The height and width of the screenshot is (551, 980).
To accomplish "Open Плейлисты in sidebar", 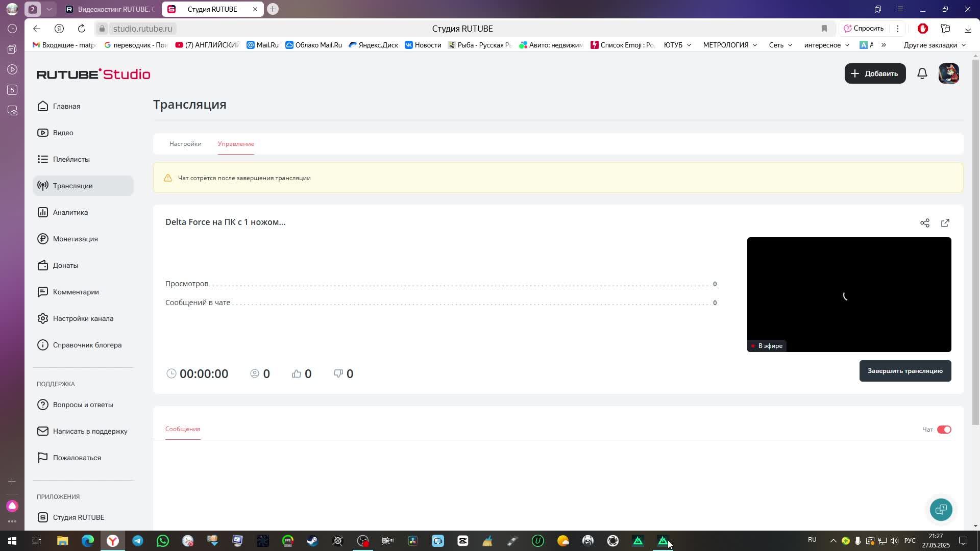I will click(x=83, y=159).
